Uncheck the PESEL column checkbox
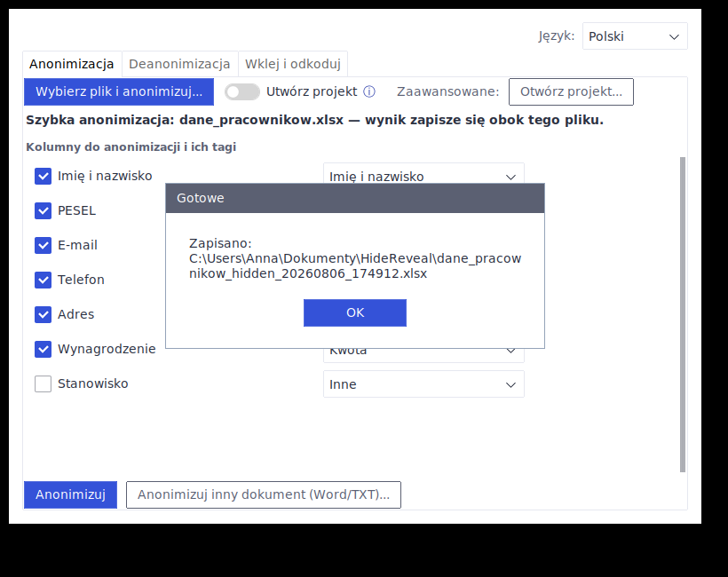The image size is (728, 577). coord(44,210)
